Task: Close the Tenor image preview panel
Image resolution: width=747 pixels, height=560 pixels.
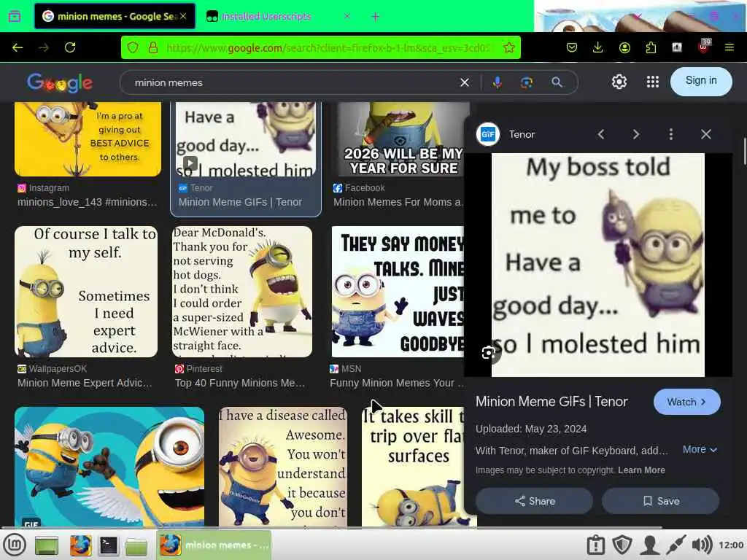Action: pos(706,134)
